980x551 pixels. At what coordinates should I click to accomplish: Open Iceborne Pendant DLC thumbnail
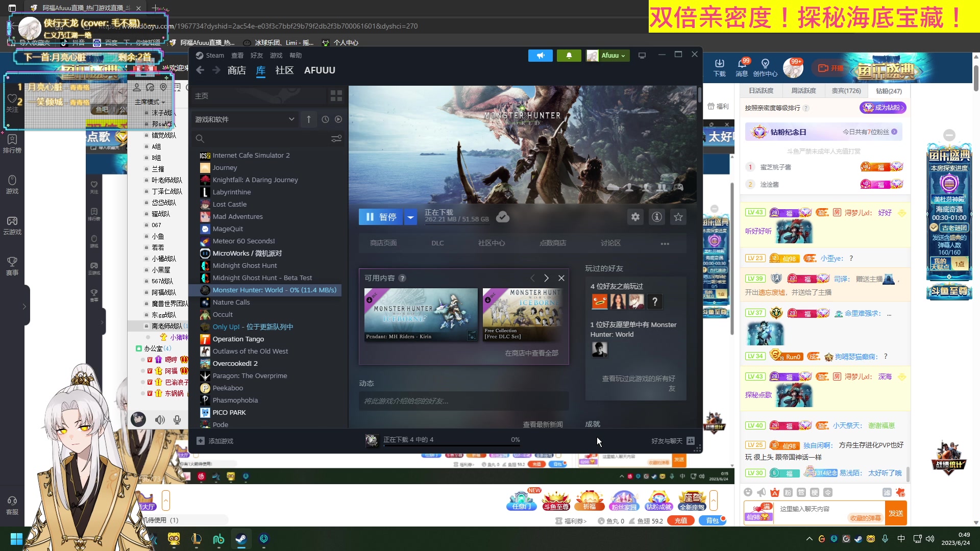click(x=421, y=315)
